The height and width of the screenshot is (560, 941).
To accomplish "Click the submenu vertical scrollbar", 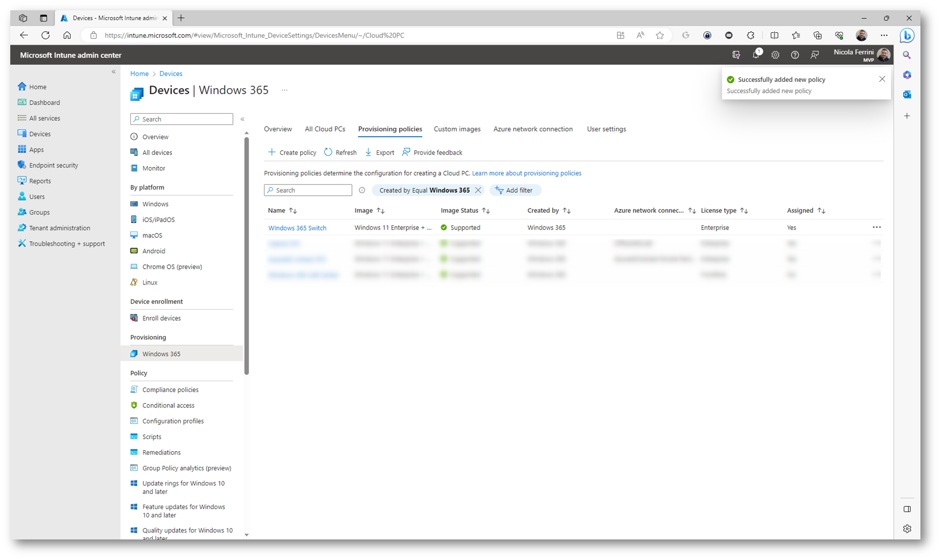I will (x=246, y=257).
